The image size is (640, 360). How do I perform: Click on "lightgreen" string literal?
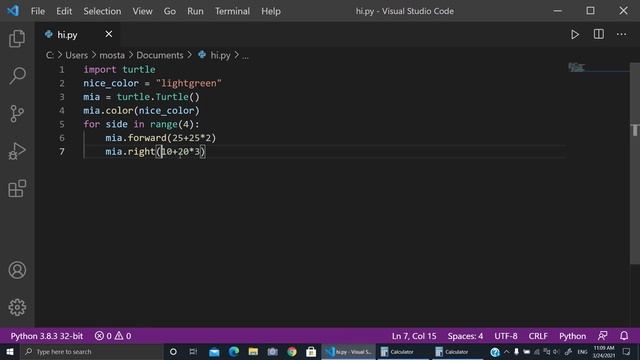[189, 83]
